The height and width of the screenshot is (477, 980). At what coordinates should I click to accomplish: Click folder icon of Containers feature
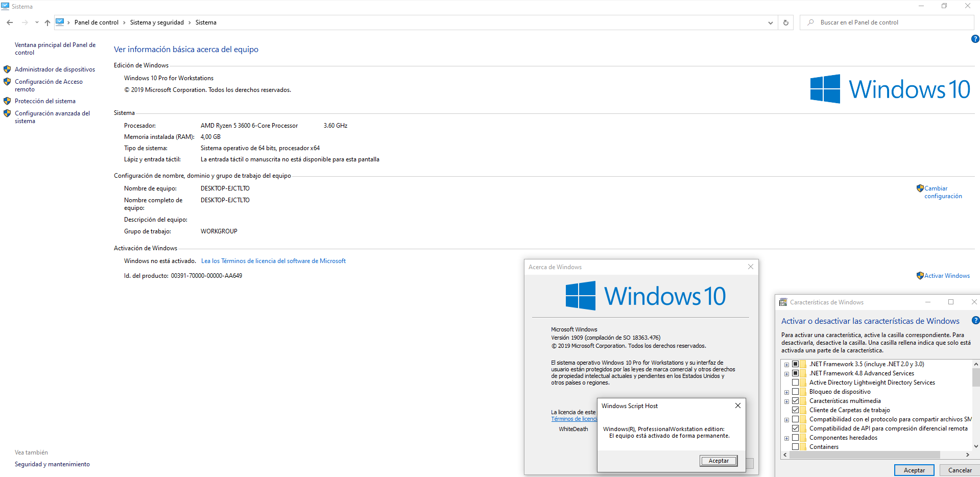point(803,447)
